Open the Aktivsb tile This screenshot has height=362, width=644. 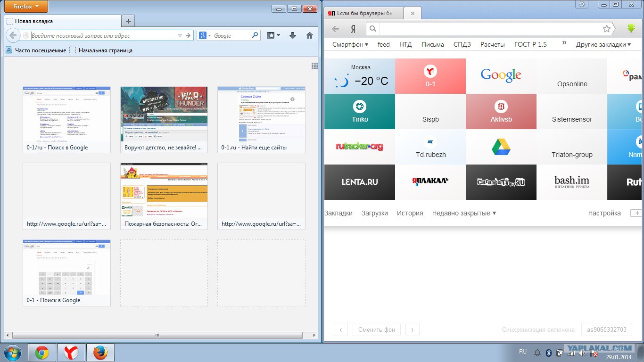coord(501,112)
